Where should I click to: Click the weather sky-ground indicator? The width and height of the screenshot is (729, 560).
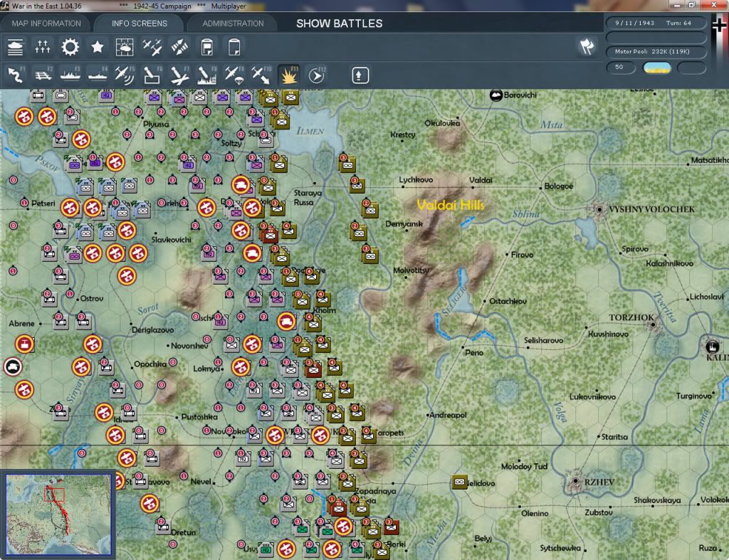657,68
